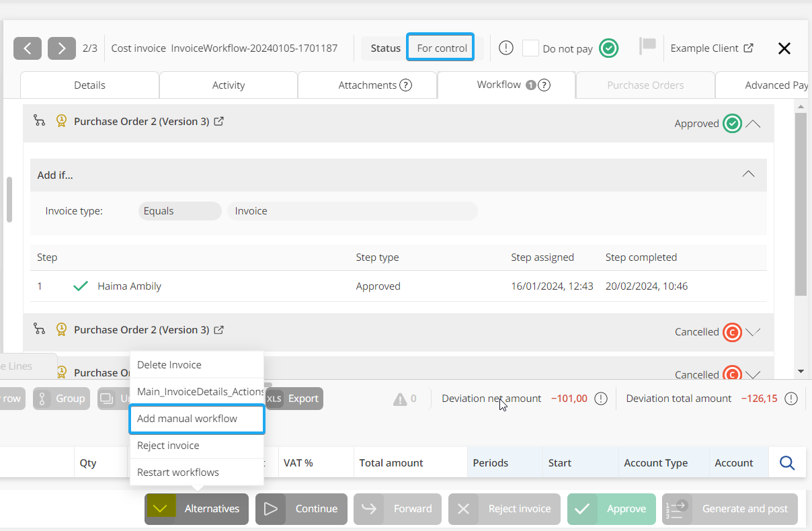Switch to the Attachments tab
Viewport: 812px width, 531px height.
(x=367, y=85)
